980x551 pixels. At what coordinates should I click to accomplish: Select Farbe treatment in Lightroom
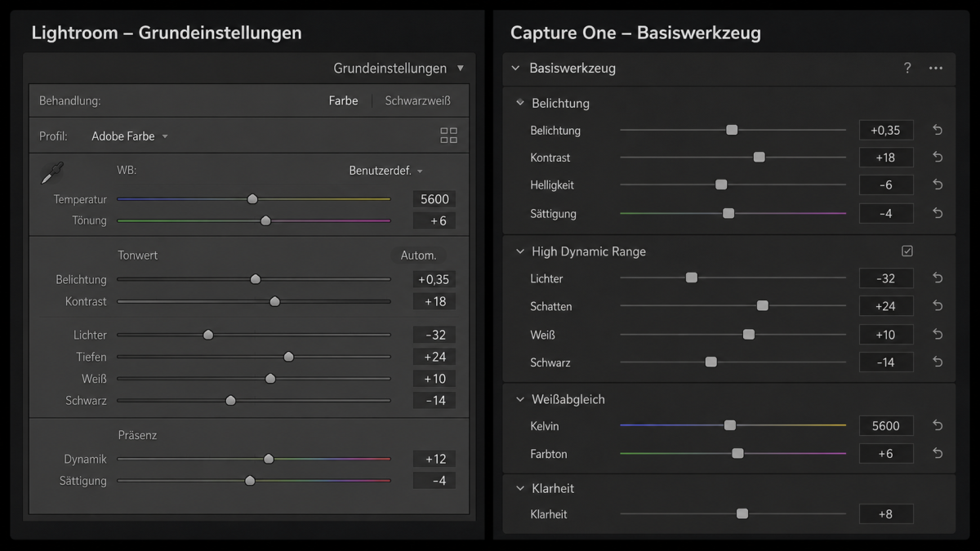[x=344, y=101]
